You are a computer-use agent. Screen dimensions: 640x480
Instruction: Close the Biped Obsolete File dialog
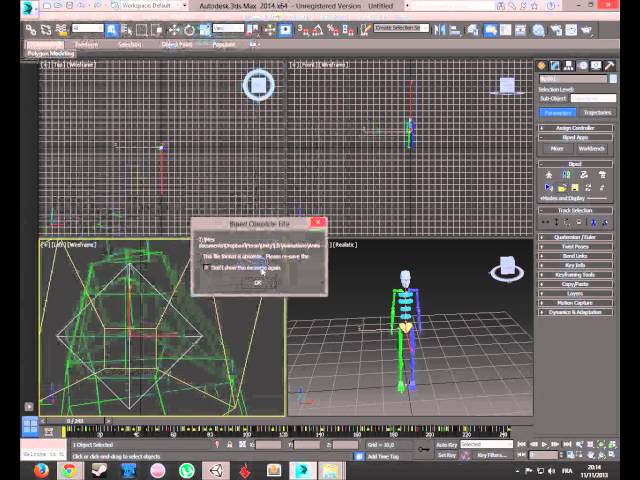pos(318,222)
